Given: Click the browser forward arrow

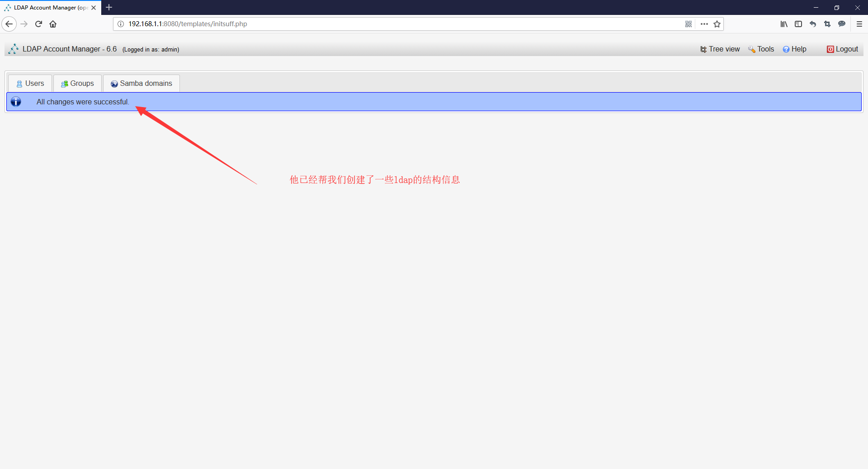Looking at the screenshot, I should (24, 24).
